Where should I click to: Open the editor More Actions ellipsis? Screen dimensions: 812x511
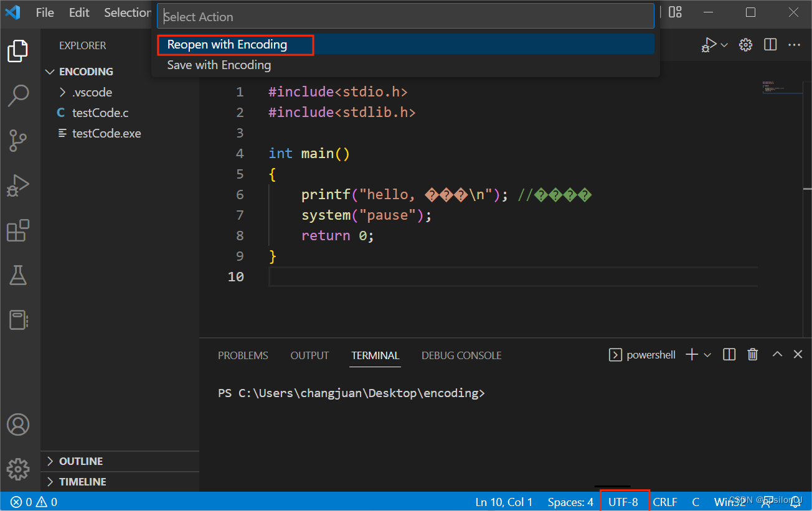[794, 45]
